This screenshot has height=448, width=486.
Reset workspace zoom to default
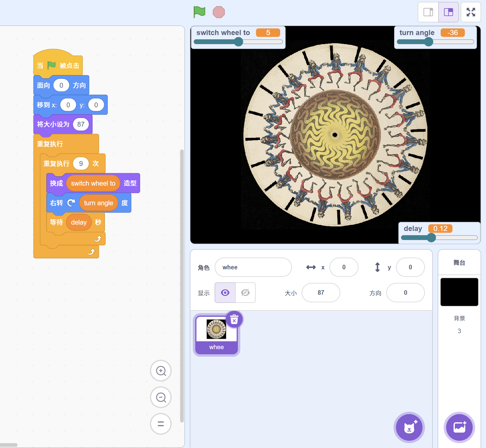point(161,424)
